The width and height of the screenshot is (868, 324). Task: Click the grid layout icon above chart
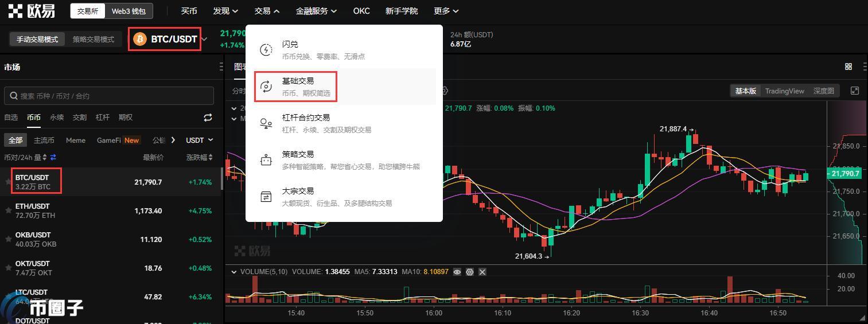point(848,67)
